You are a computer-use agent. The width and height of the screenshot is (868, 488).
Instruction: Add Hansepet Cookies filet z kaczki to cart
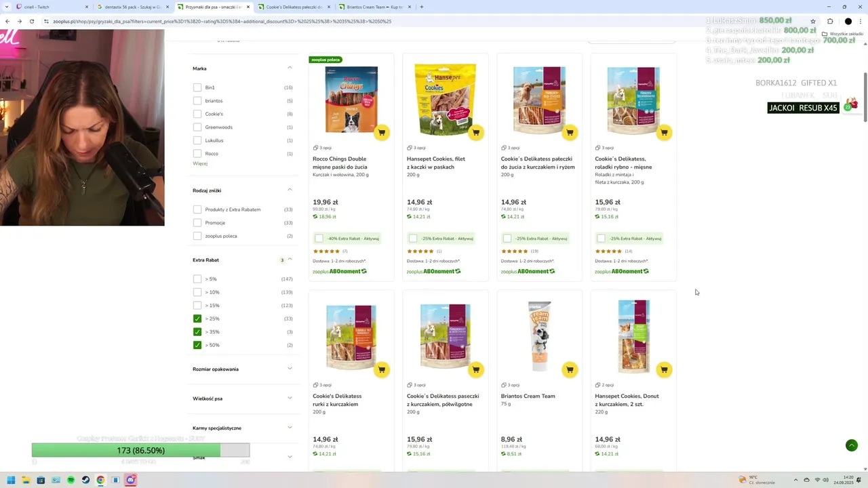(x=475, y=132)
